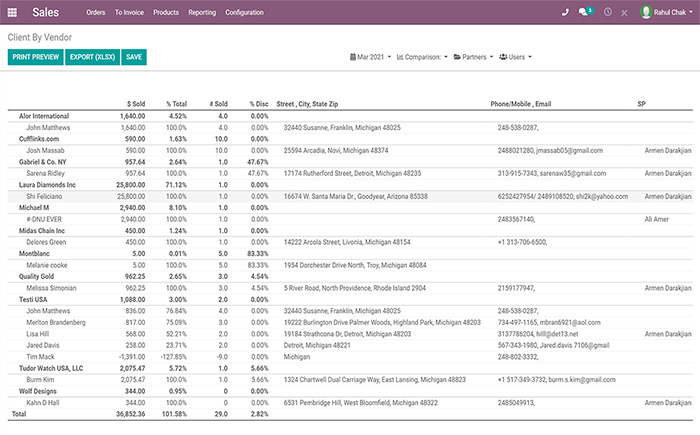
Task: Click the calendar icon beside Mar 2021
Action: tap(353, 57)
